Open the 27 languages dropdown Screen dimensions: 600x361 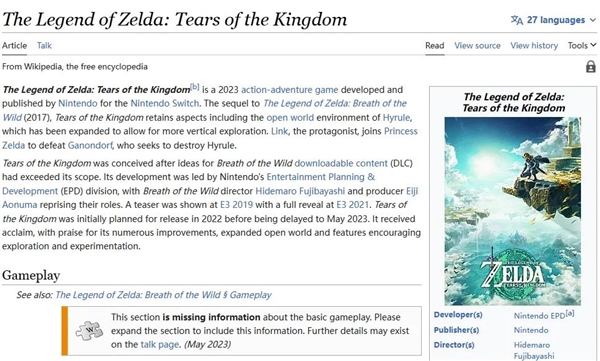tap(554, 20)
